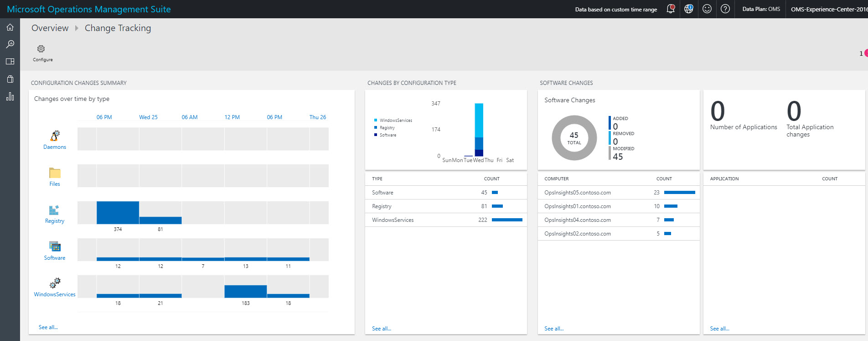
Task: Click the Wed 25 time axis label
Action: pos(148,117)
